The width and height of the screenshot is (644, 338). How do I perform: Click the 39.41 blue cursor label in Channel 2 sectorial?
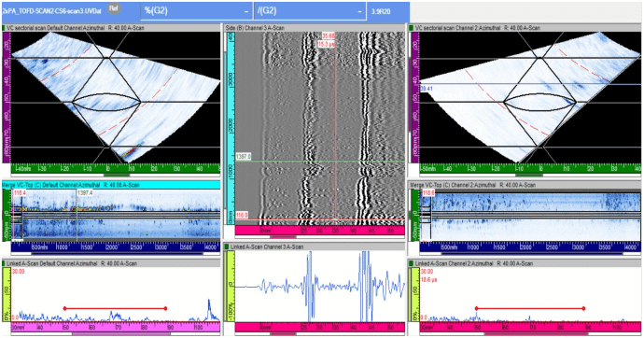[427, 89]
